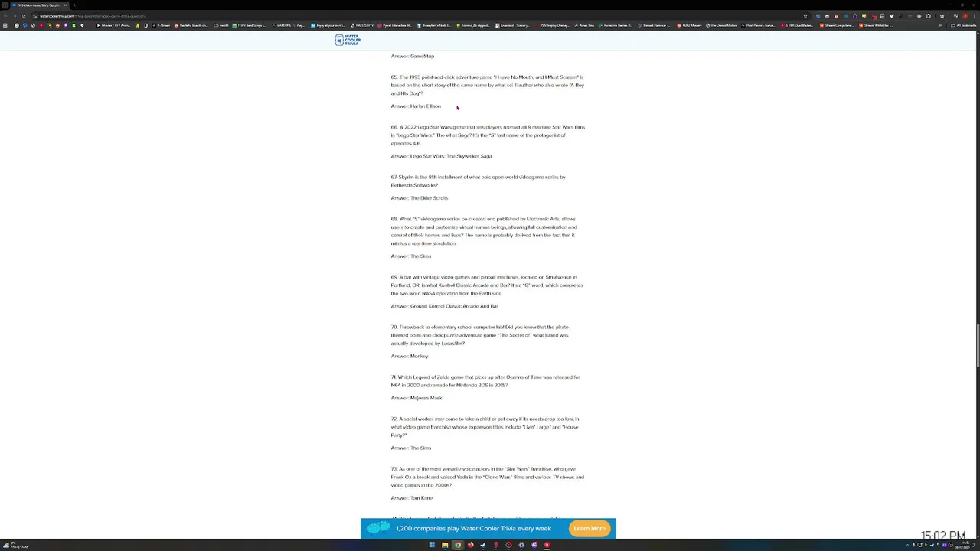Viewport: 980px width, 551px height.
Task: Click 'Answer: Ground Kontrol Classic Arcade And Bar'
Action: [x=444, y=306]
